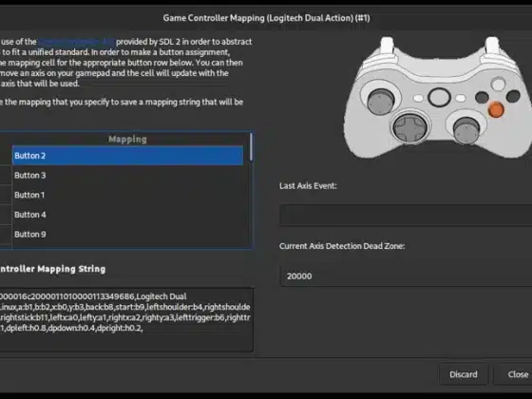
Task: Select the Button 3 mapping row
Action: point(127,176)
